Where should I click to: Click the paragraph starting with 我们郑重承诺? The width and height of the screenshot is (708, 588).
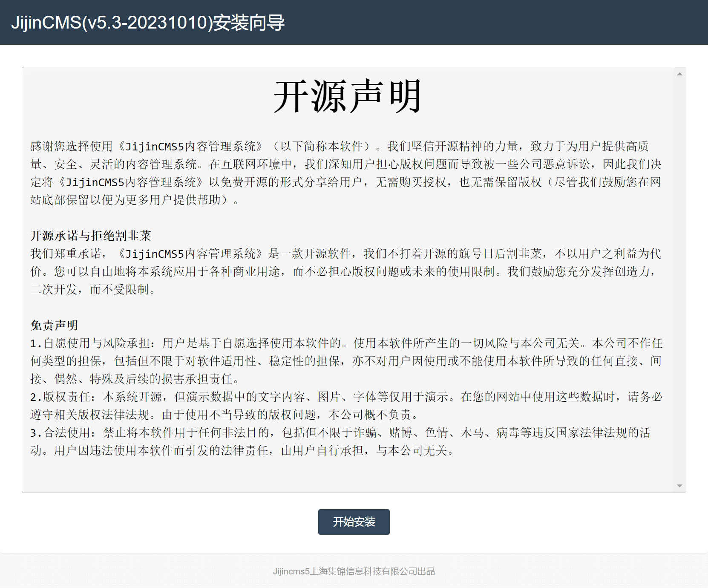[345, 254]
